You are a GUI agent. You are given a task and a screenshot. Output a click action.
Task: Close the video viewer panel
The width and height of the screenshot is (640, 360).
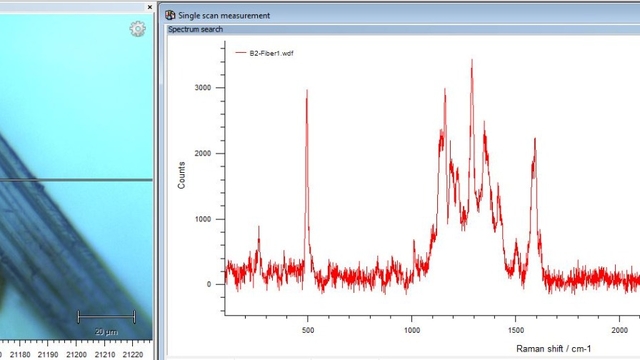150,7
